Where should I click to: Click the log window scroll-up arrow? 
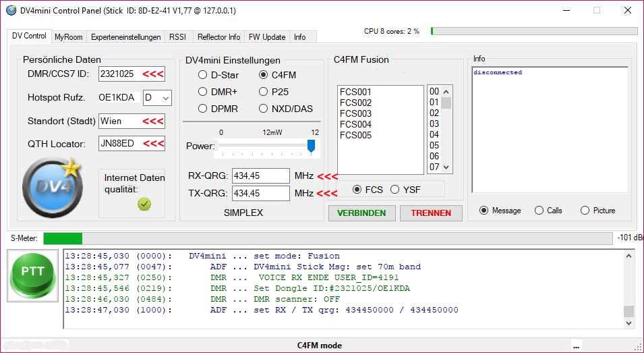628,256
